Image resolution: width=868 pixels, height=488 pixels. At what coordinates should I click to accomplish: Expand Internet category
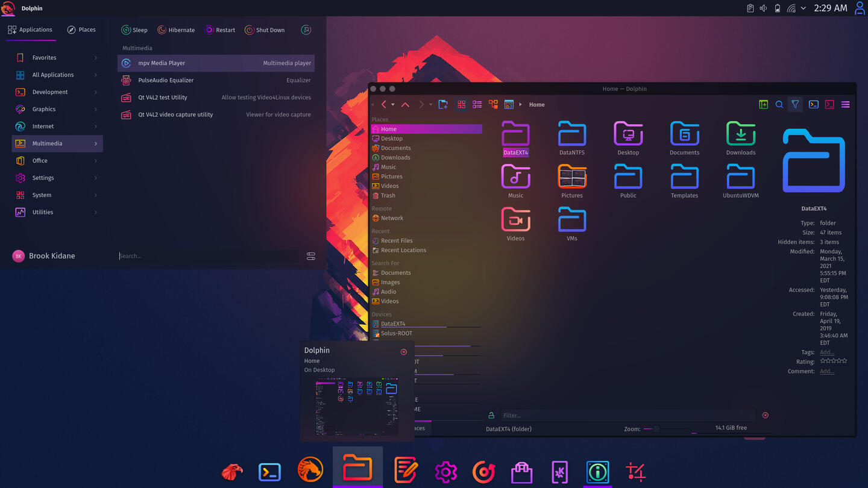coord(57,127)
